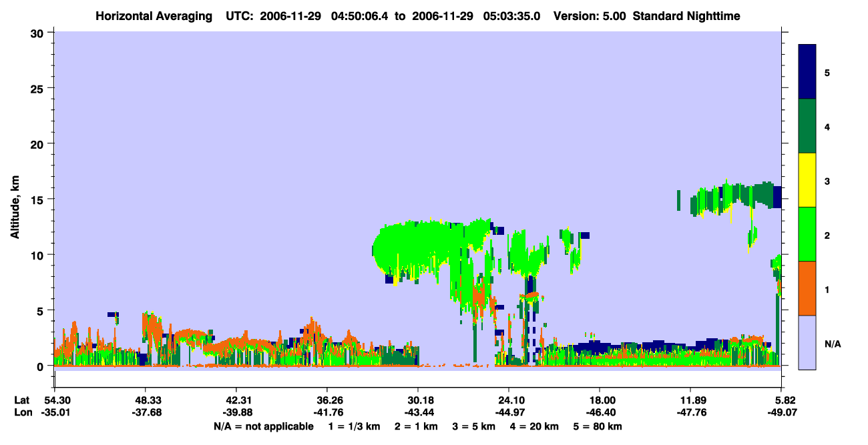The image size is (868, 445).
Task: Click the legend text '3 = 5 km'
Action: click(475, 426)
